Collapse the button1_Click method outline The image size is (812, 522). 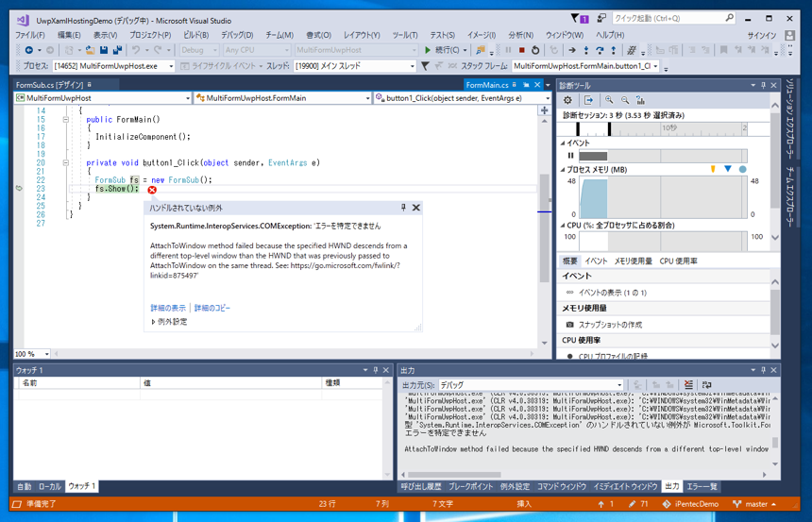[66, 162]
